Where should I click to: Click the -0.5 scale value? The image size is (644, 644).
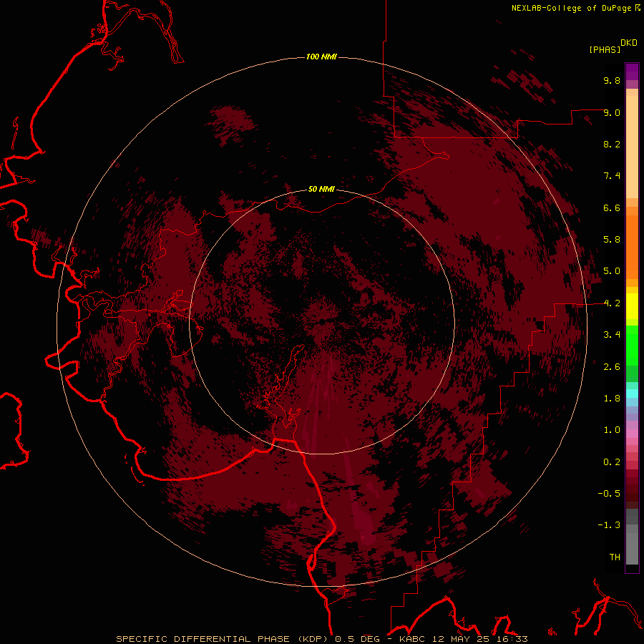click(609, 494)
